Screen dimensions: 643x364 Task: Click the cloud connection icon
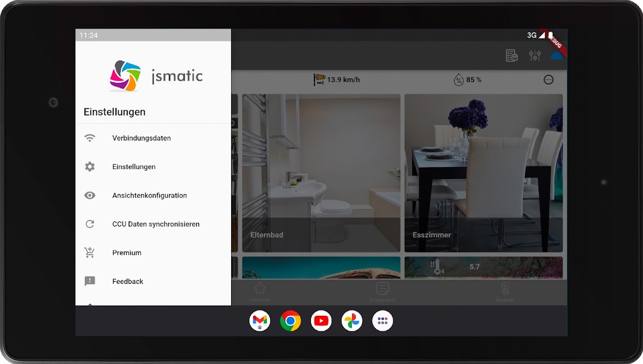[556, 56]
